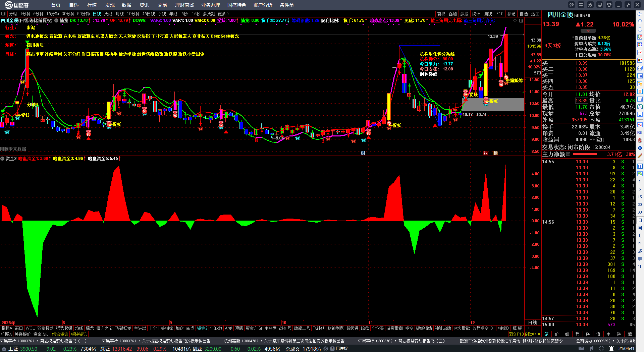Switch to the 60分钟 period tab
This screenshot has height=352, width=644.
[84, 14]
